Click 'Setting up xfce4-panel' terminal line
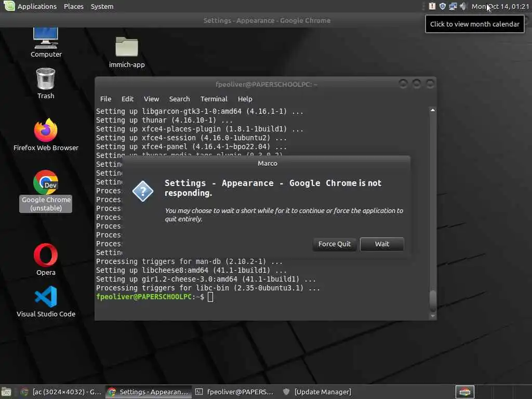Viewport: 532px width, 399px height. point(191,147)
